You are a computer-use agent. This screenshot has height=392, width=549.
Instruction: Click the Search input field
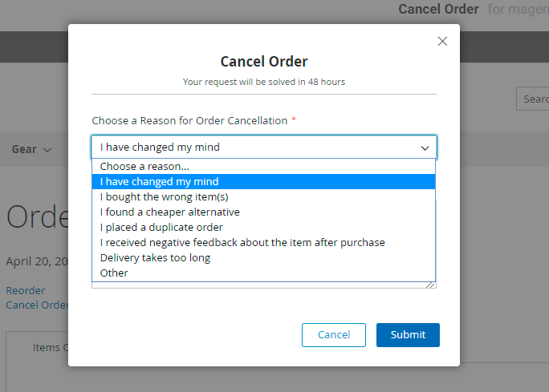click(x=534, y=99)
